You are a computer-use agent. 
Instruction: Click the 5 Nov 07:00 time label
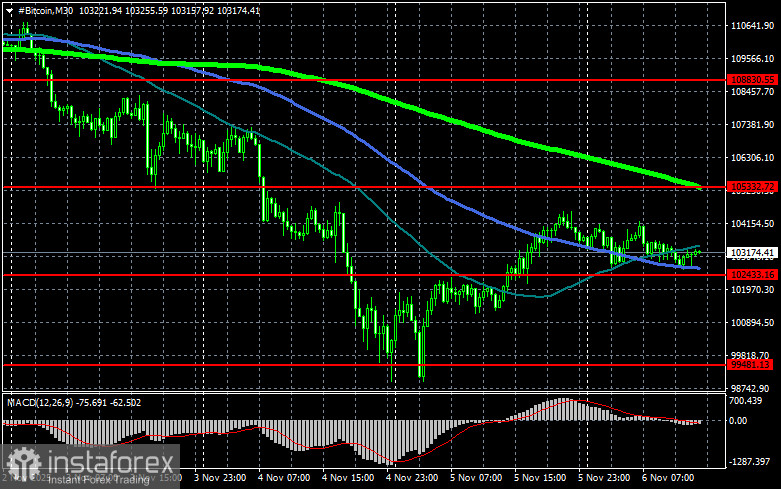tap(476, 478)
